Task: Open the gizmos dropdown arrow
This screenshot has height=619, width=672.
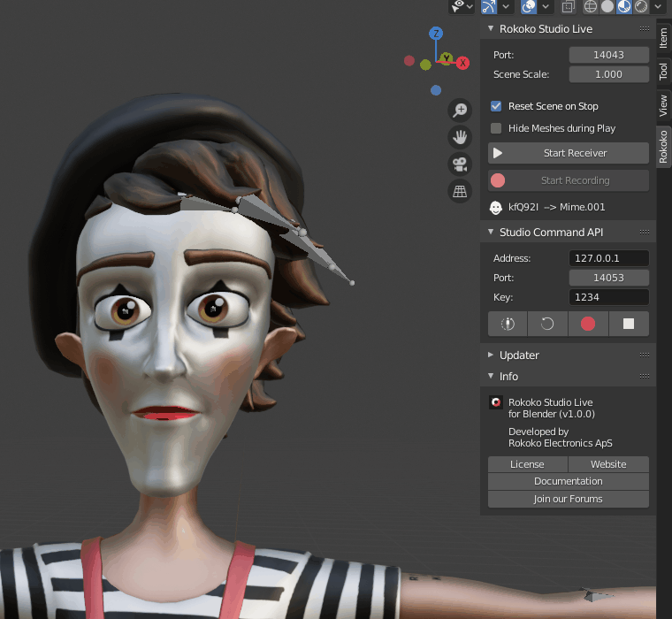Action: pos(506,6)
